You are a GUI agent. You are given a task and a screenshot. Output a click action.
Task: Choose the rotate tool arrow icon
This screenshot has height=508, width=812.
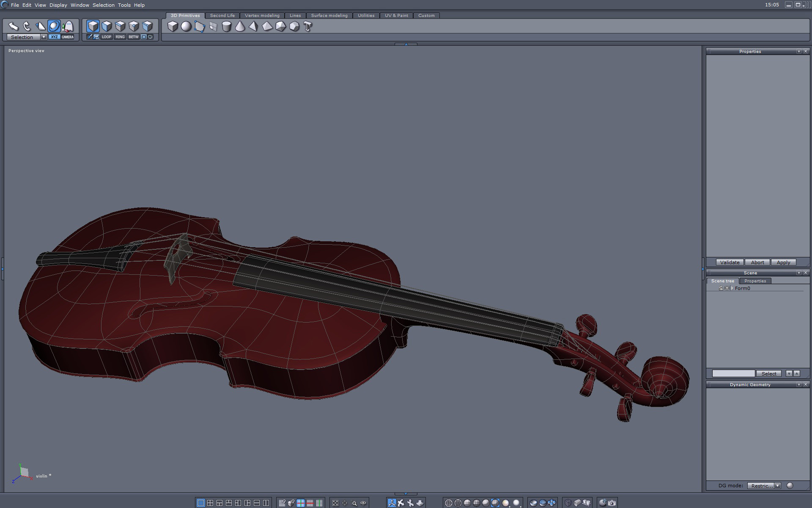27,26
